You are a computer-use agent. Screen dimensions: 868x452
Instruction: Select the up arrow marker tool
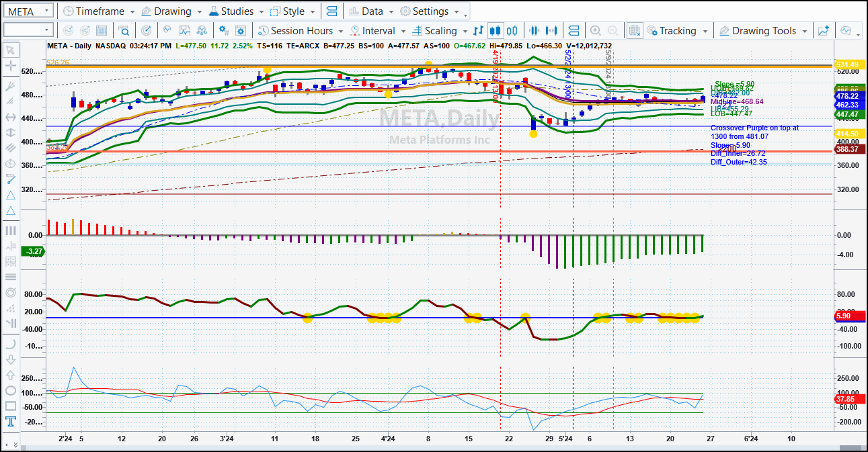point(11,375)
